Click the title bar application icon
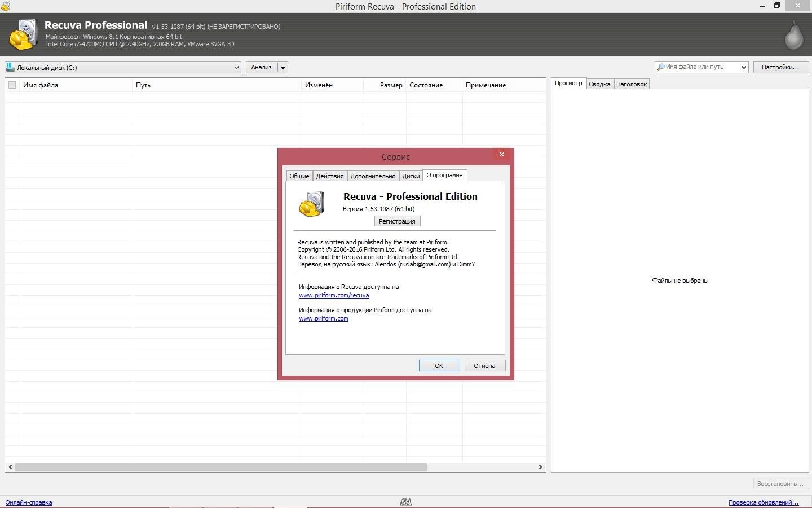Viewport: 812px width, 508px height. click(x=5, y=6)
